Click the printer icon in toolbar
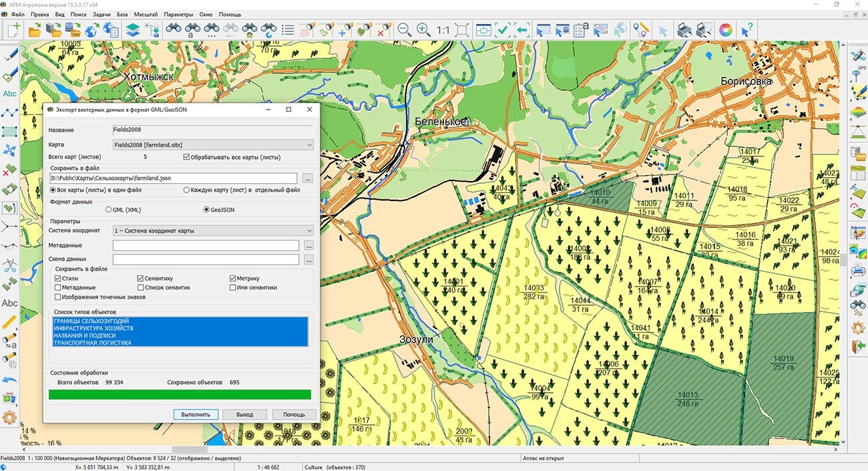The image size is (868, 471). (x=684, y=30)
